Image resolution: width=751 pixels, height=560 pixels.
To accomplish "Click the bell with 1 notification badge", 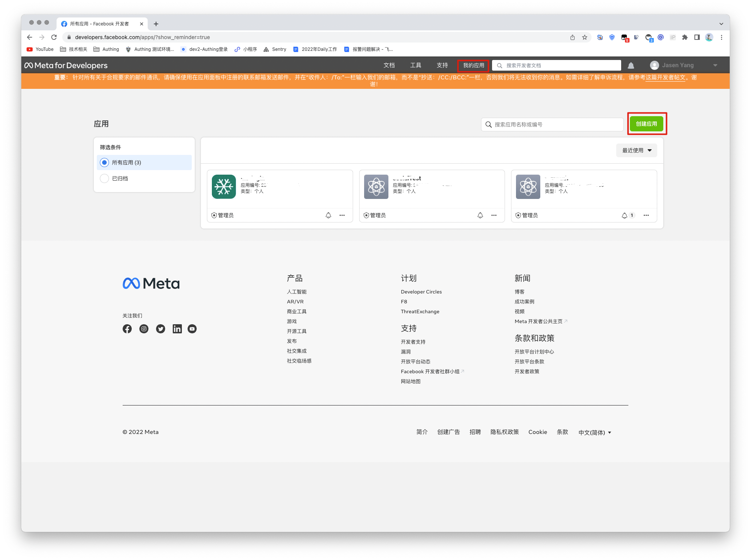I will pyautogui.click(x=625, y=215).
